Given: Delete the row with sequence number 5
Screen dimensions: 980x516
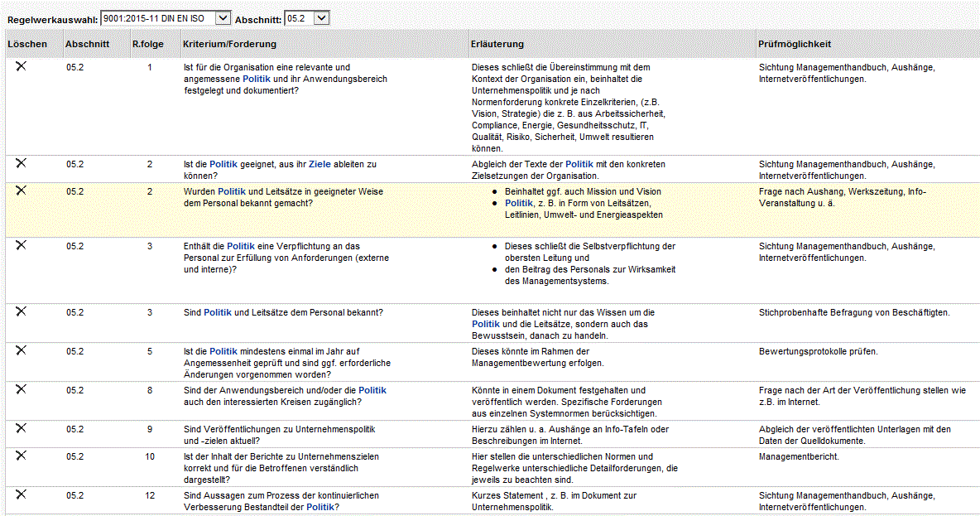Looking at the screenshot, I should point(21,350).
